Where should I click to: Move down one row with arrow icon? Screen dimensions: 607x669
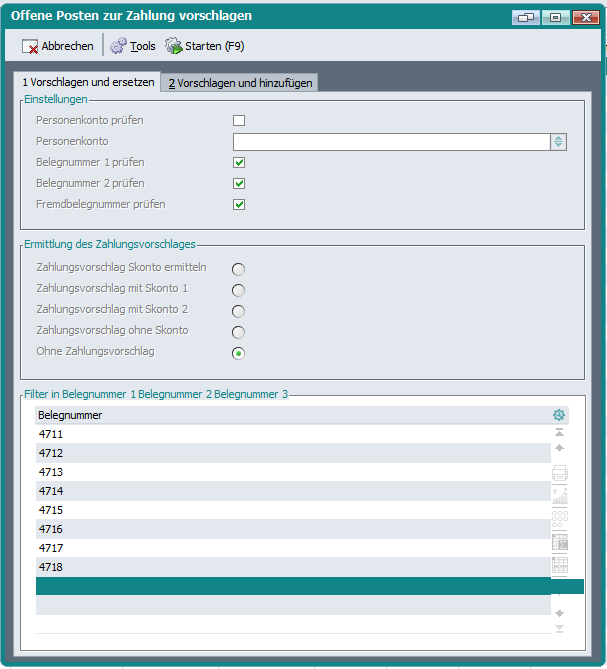coord(560,612)
